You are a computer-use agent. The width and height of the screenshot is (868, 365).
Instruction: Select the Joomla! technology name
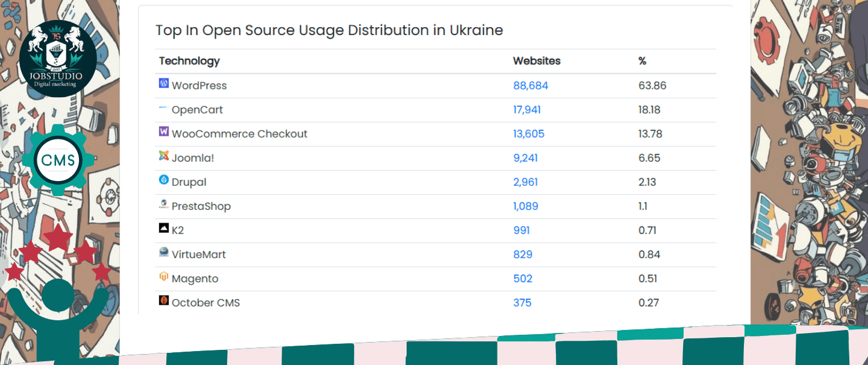point(193,158)
